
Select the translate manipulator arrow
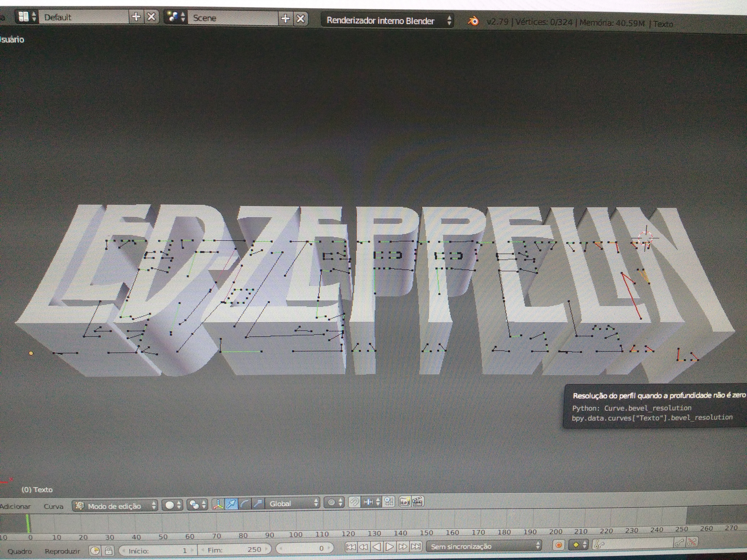tap(231, 504)
